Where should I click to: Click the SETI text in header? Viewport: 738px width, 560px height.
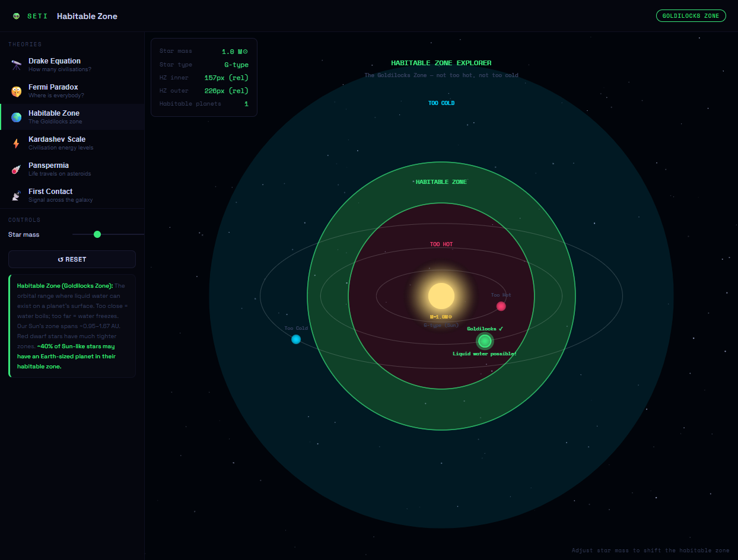click(37, 16)
